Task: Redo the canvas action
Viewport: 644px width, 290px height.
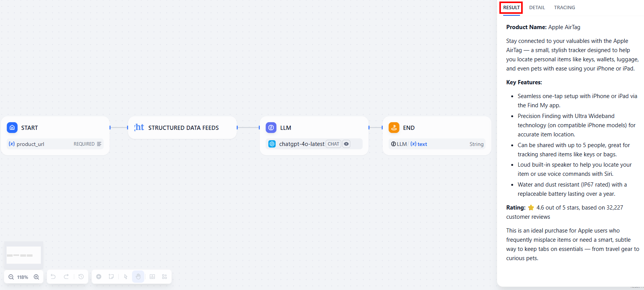Action: [x=66, y=277]
